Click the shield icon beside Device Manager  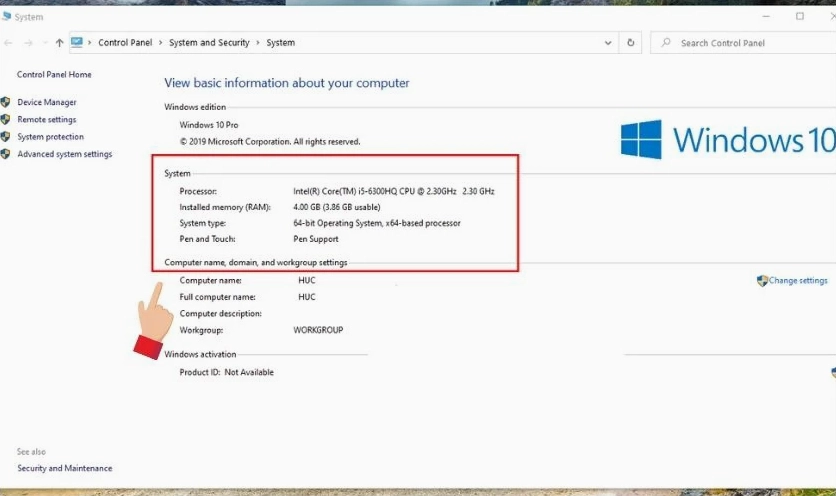point(5,102)
